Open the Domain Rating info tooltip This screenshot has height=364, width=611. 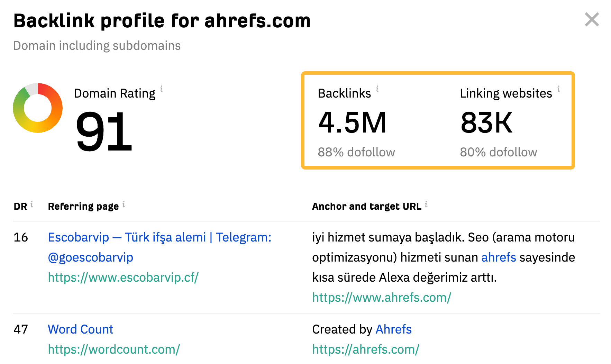162,89
